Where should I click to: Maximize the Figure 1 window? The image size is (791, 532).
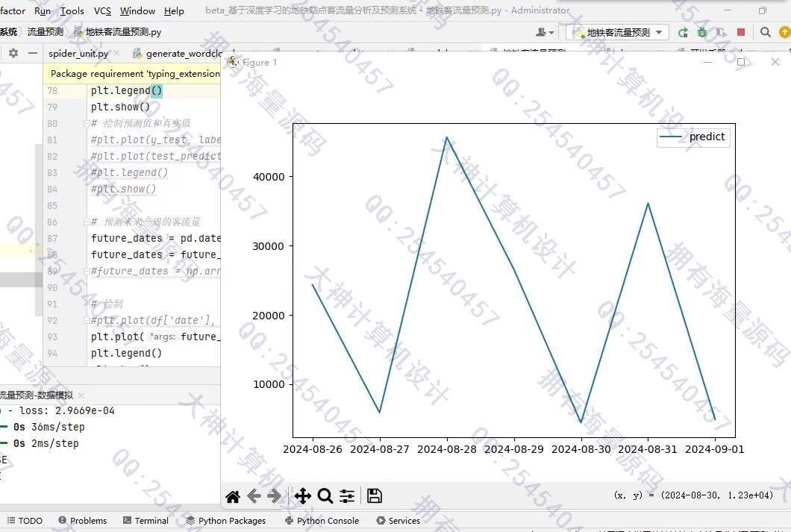741,62
